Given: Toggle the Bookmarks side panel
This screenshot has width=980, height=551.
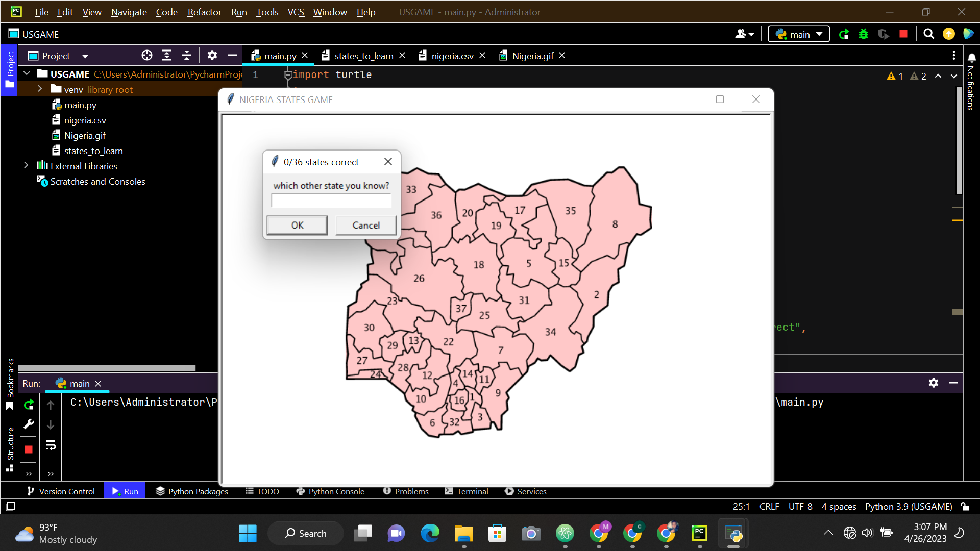Looking at the screenshot, I should (10, 384).
